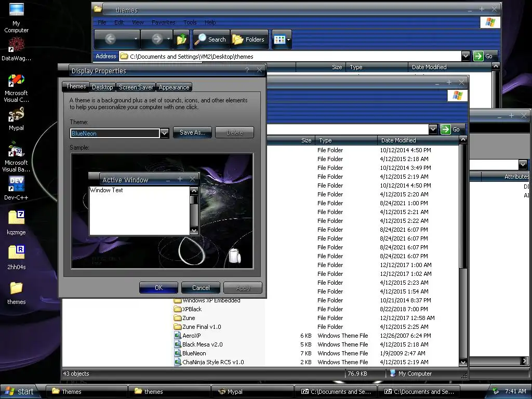Click Save As button for theme

[192, 132]
